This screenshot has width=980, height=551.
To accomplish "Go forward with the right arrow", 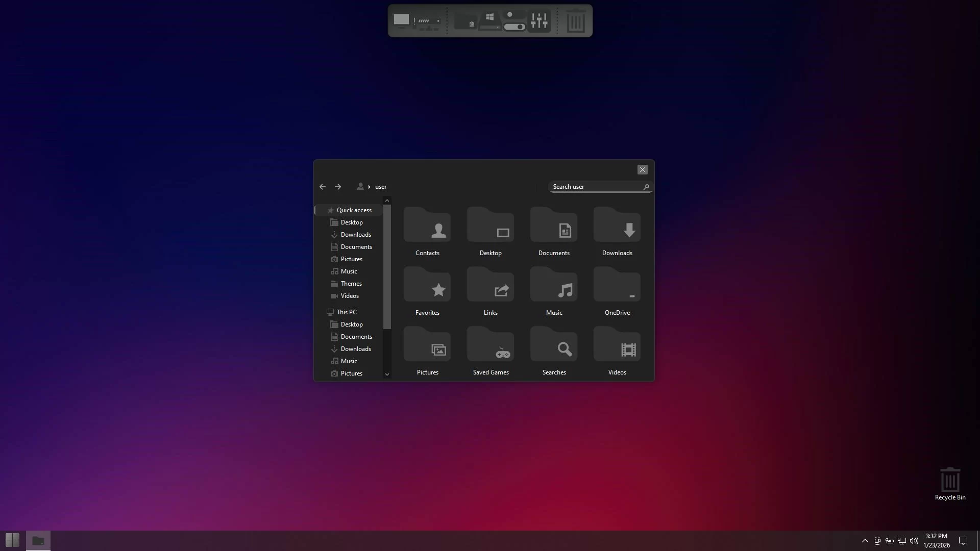I will pos(338,187).
